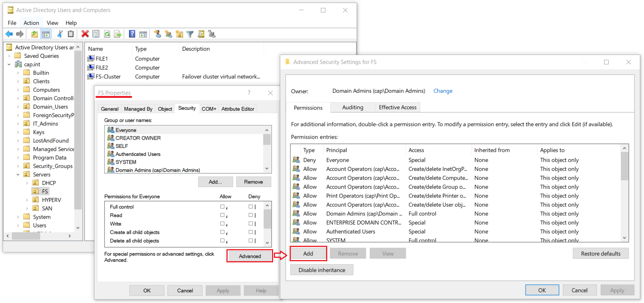Click the Refresh toolbar icon
This screenshot has height=303, width=644.
click(107, 34)
